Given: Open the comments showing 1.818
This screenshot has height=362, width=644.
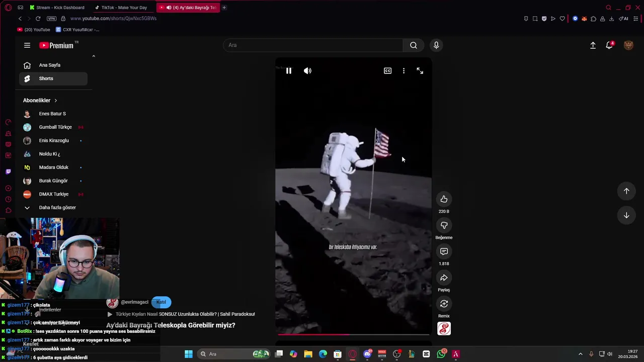Looking at the screenshot, I should coord(444,251).
